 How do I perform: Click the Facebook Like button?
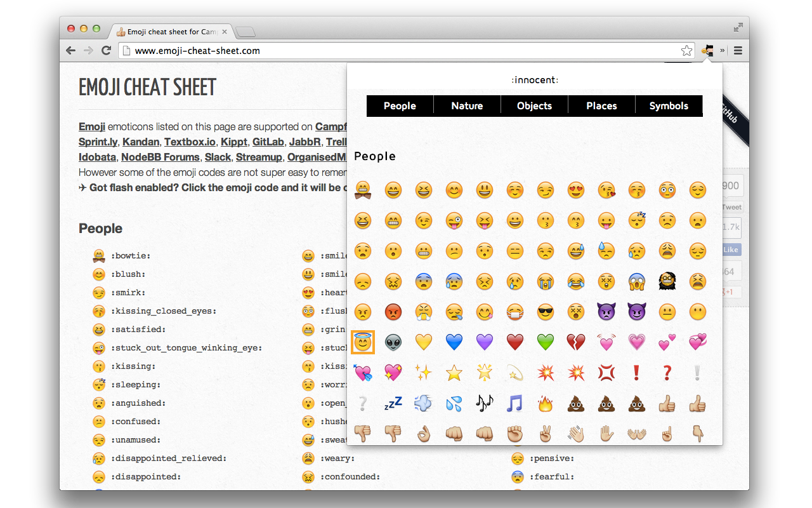[731, 250]
